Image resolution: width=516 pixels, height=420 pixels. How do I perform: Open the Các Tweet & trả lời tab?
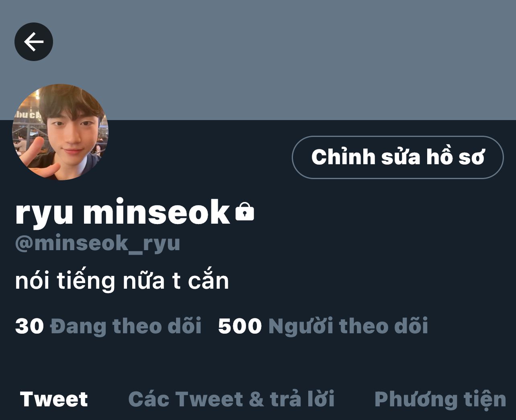point(231,399)
